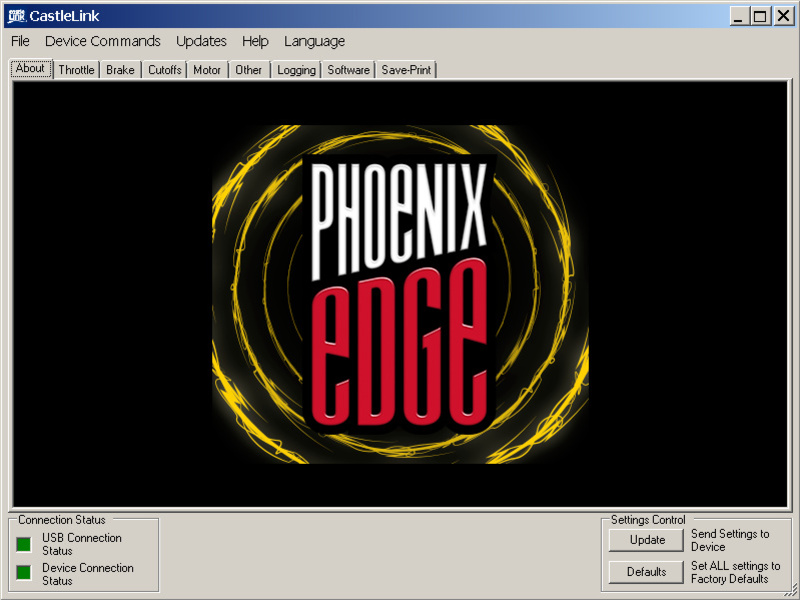Open the Help menu
The height and width of the screenshot is (600, 800).
(x=255, y=41)
